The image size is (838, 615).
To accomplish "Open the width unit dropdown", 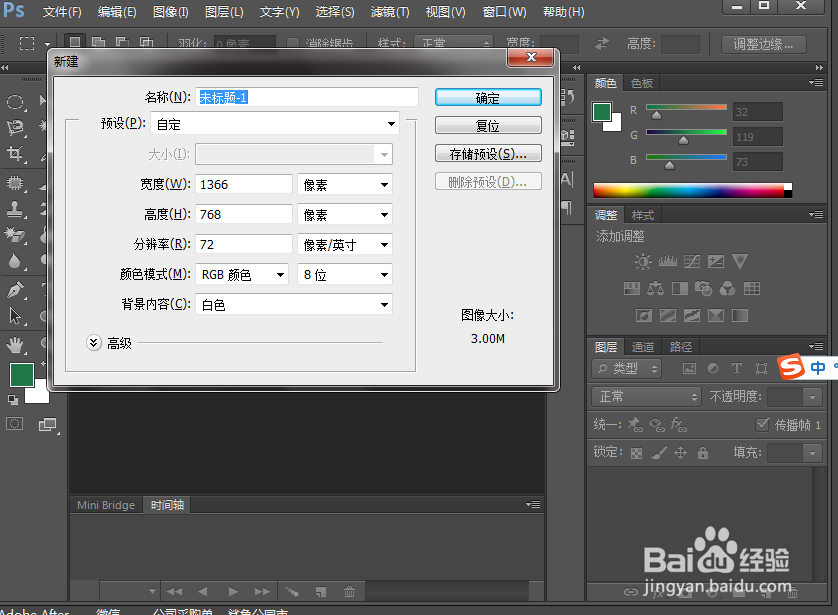I will (x=345, y=184).
